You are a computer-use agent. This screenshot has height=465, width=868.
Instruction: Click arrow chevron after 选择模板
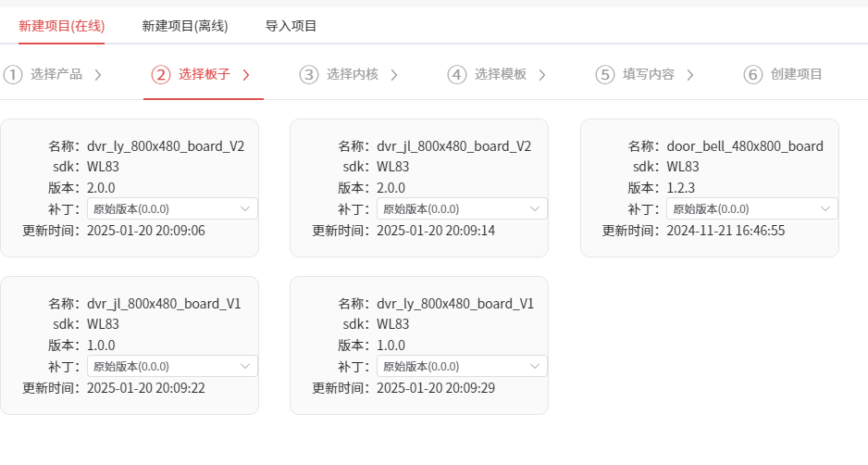pyautogui.click(x=542, y=75)
